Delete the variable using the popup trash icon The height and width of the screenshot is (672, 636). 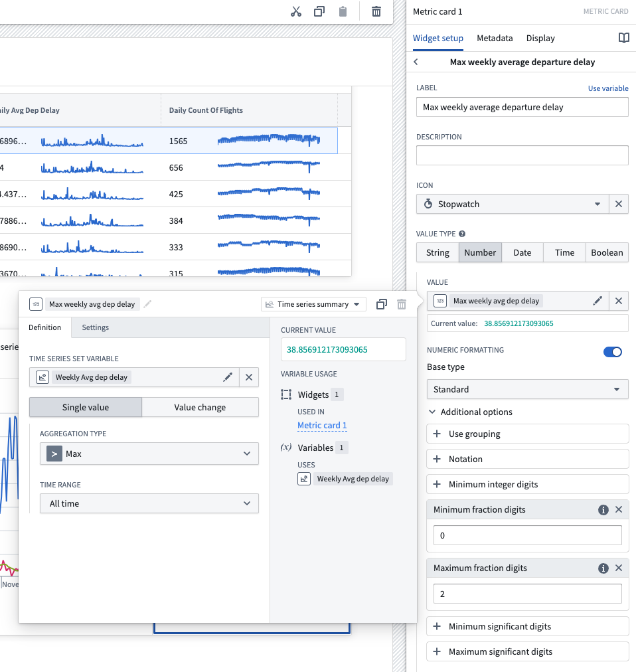[402, 304]
